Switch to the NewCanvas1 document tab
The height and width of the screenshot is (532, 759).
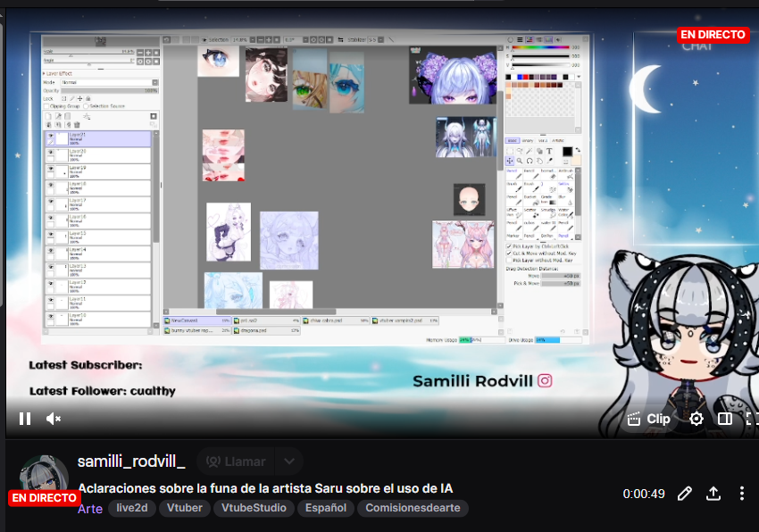197,320
